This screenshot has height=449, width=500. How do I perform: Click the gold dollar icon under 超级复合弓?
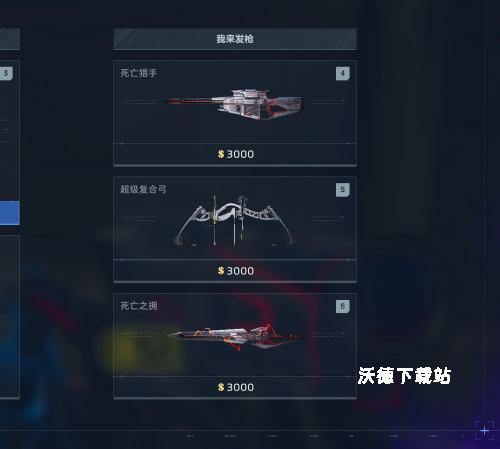tap(221, 270)
